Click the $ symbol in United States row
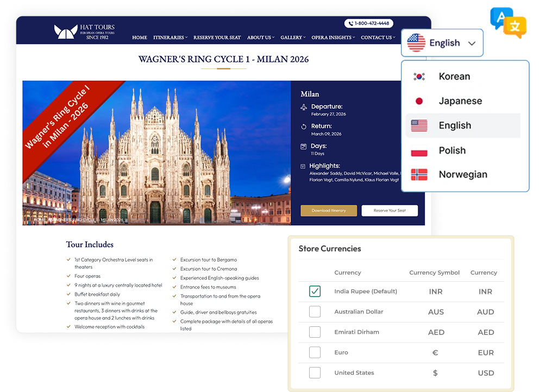Screen dimensions: 546x392 pos(435,373)
